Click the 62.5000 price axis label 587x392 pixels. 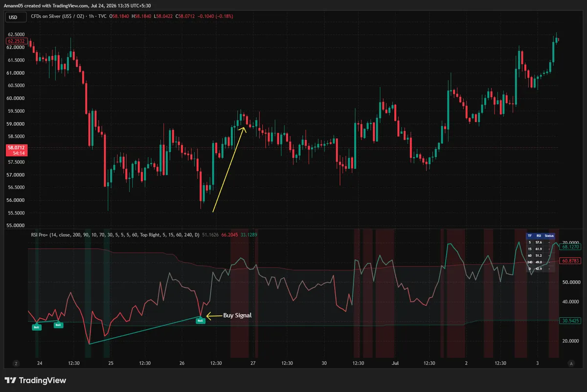pyautogui.click(x=17, y=35)
